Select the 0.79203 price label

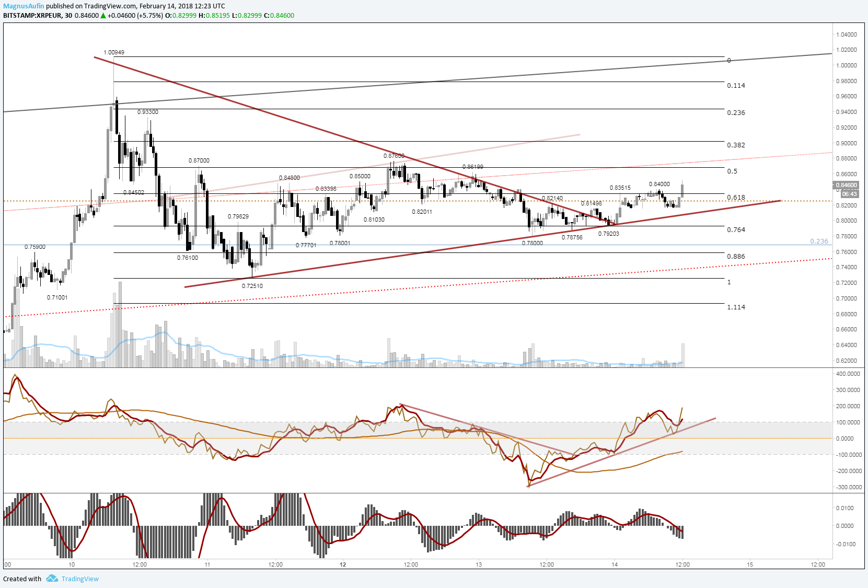pyautogui.click(x=609, y=234)
